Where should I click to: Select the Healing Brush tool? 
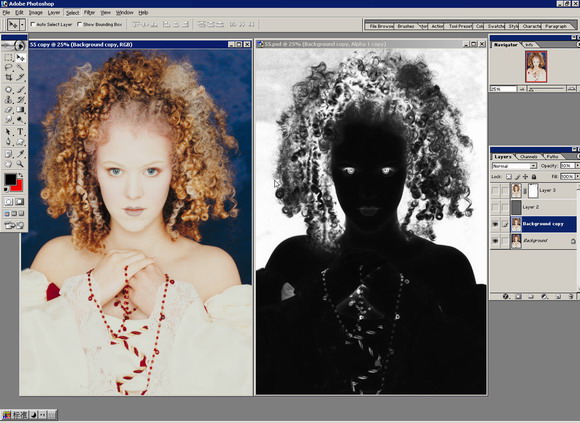point(8,89)
